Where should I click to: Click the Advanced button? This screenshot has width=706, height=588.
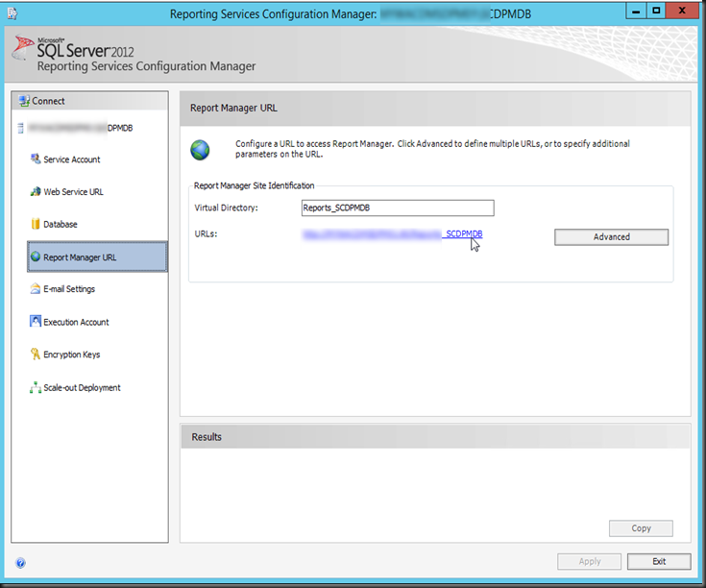coord(611,236)
